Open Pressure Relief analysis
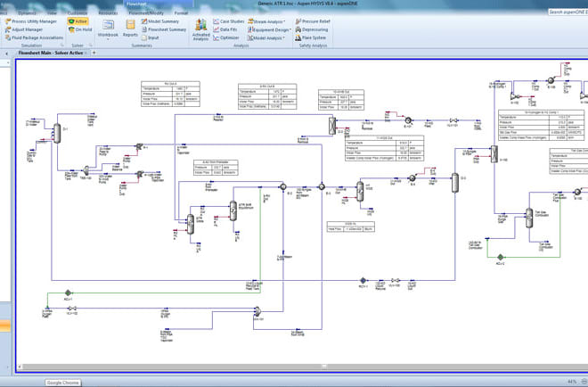Screen dimensions: 588x387 [x=313, y=21]
